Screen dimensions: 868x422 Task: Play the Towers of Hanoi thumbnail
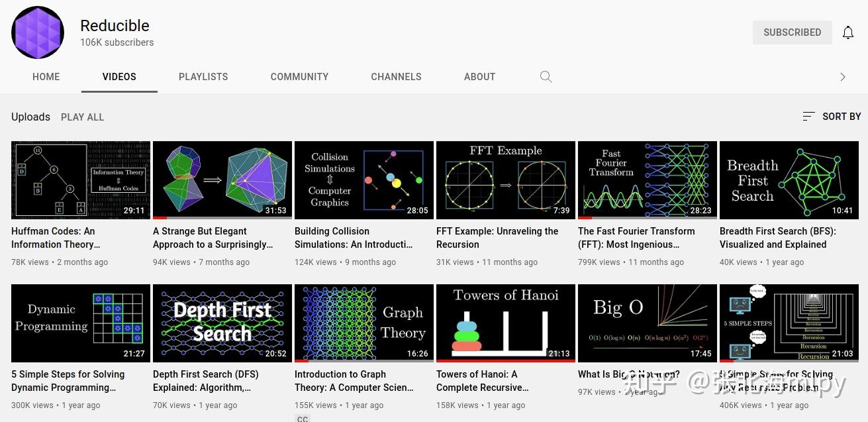(x=505, y=323)
